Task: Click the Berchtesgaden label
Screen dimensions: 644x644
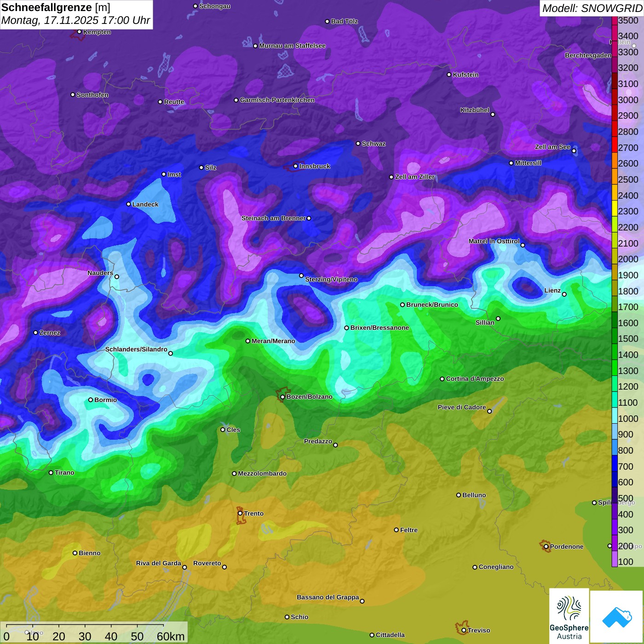Action: (x=588, y=55)
